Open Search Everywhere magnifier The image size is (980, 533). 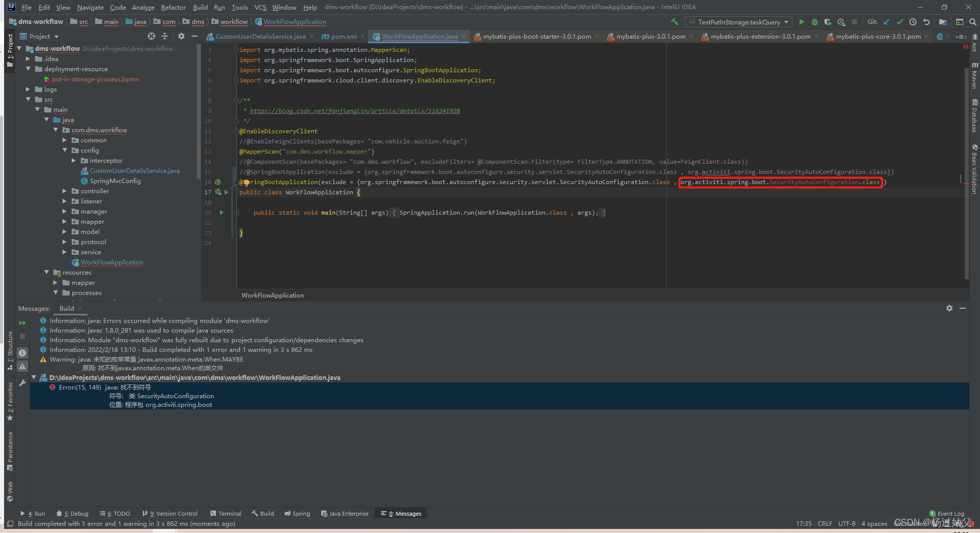[973, 22]
